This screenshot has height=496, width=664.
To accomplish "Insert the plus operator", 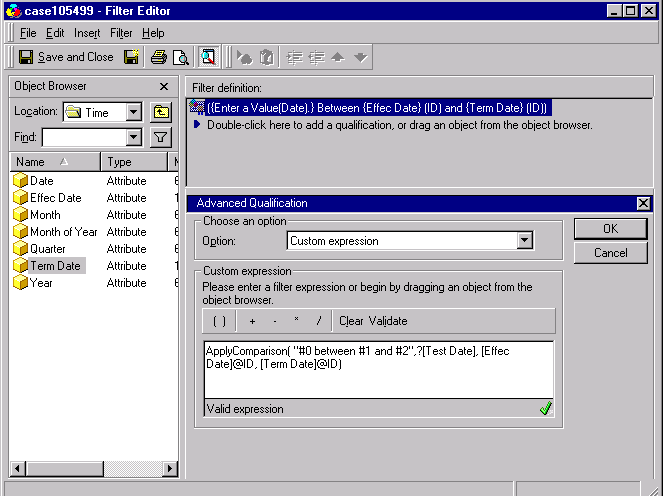I will tap(252, 321).
